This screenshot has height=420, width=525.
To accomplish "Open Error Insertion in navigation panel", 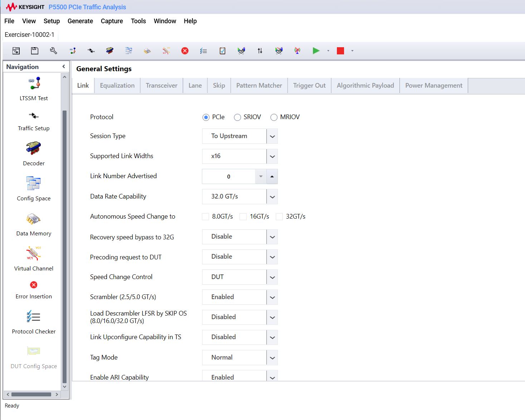I will click(34, 290).
